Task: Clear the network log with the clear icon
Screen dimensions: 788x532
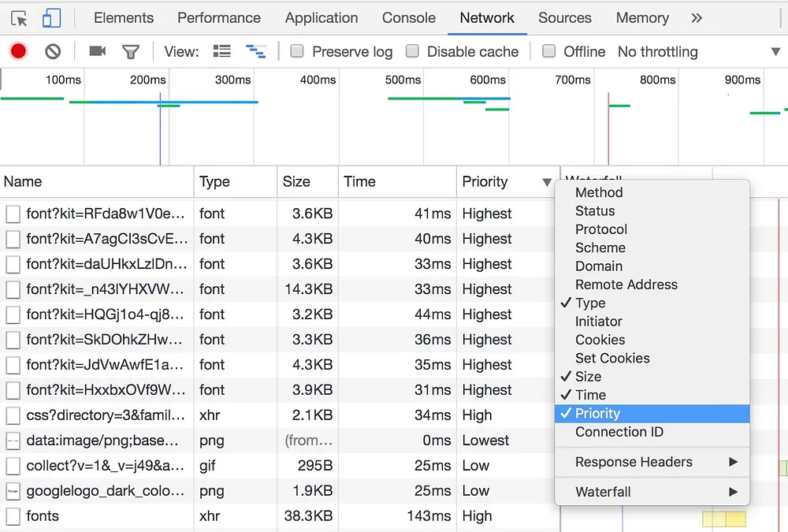Action: pos(53,52)
